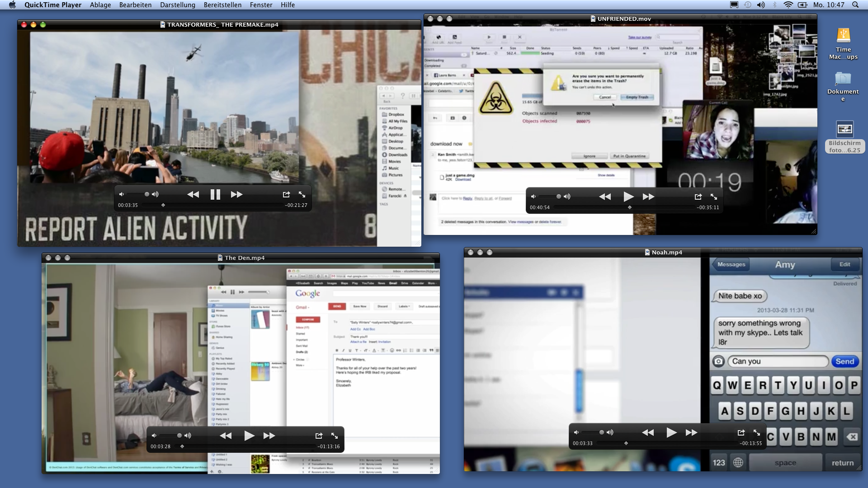Click remaining time -01:13:16 in The Den controller
868x488 pixels.
tap(329, 446)
